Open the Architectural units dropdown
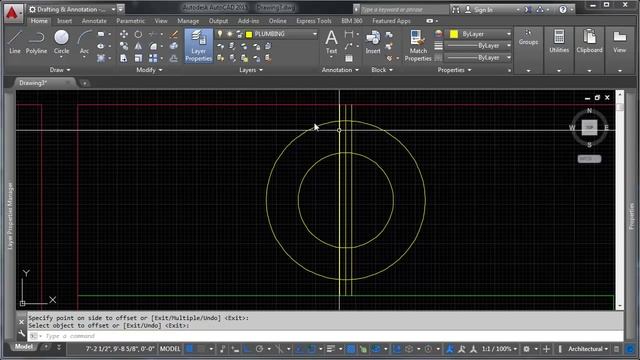 (588, 349)
